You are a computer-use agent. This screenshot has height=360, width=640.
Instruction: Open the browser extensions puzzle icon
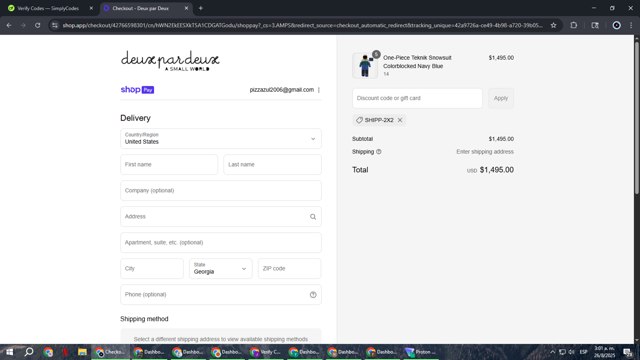pyautogui.click(x=573, y=25)
